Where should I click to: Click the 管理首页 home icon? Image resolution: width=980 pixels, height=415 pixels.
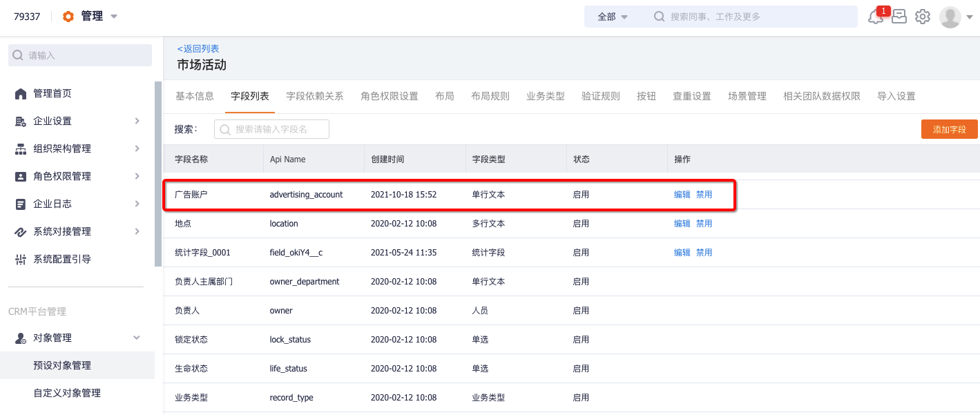point(21,93)
